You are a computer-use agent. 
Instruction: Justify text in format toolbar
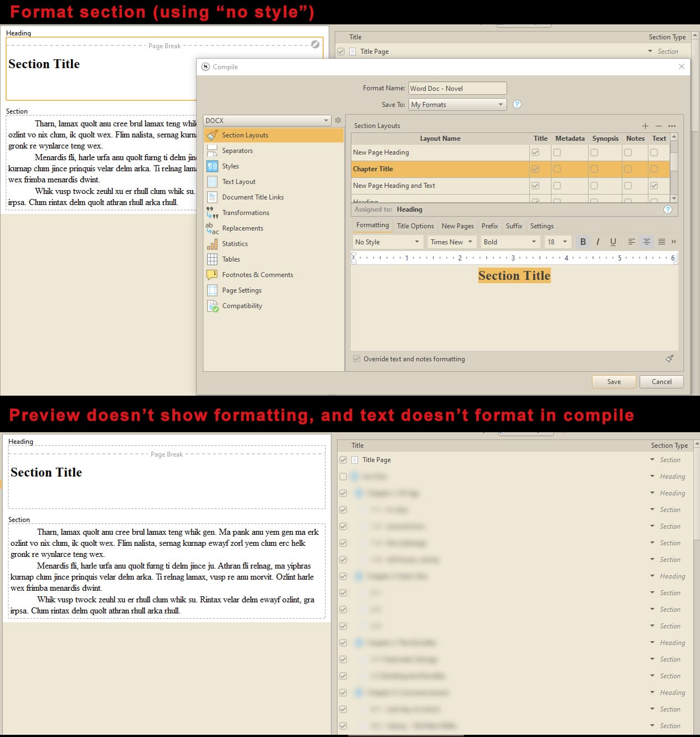(x=661, y=242)
